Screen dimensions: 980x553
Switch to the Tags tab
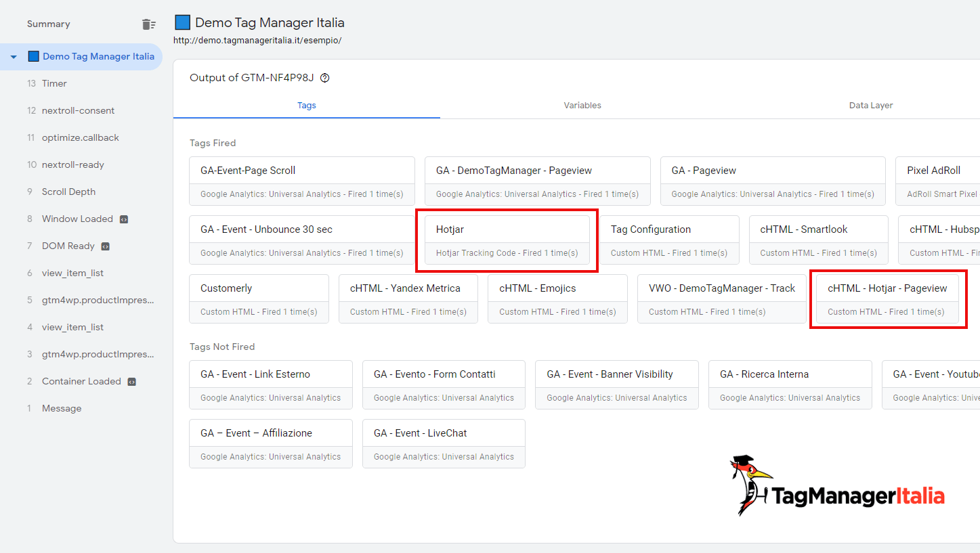(307, 106)
